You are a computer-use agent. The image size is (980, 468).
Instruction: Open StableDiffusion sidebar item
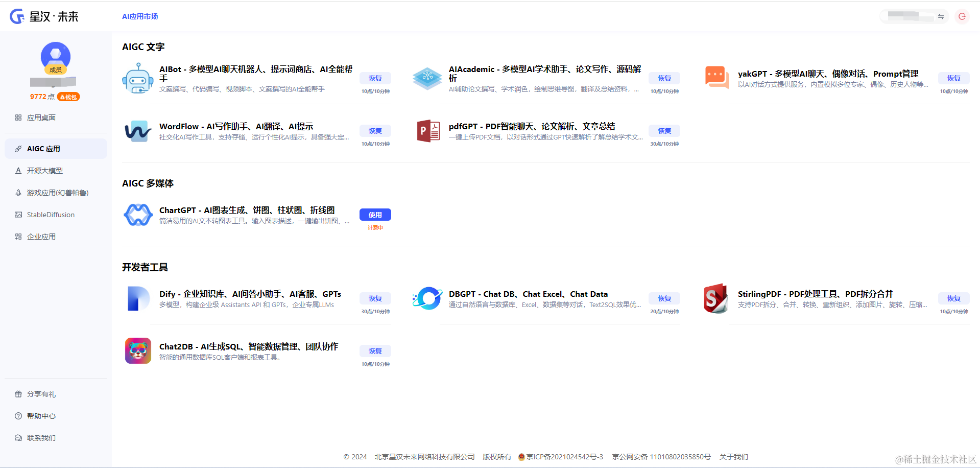[56, 215]
